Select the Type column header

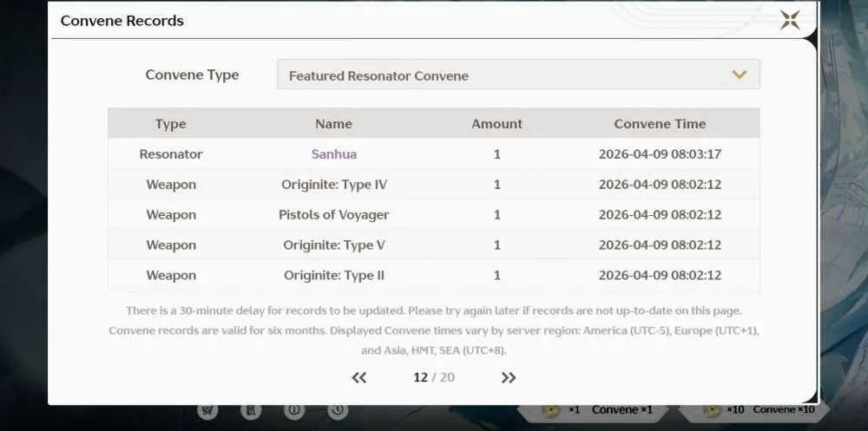point(170,124)
